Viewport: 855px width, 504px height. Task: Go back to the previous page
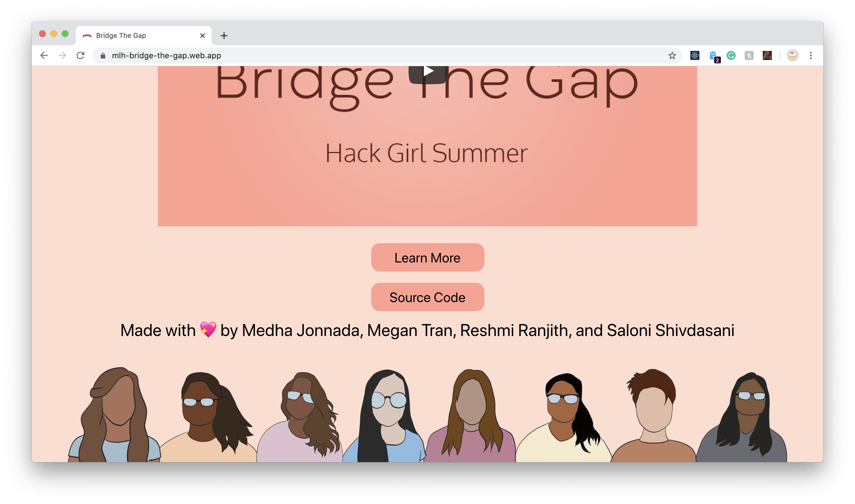click(x=44, y=55)
